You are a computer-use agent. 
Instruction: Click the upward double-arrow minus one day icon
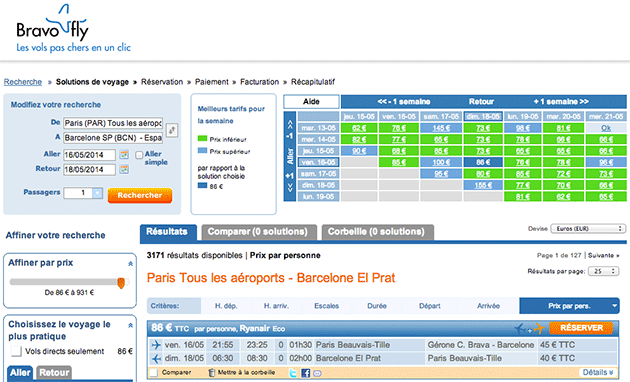(290, 125)
